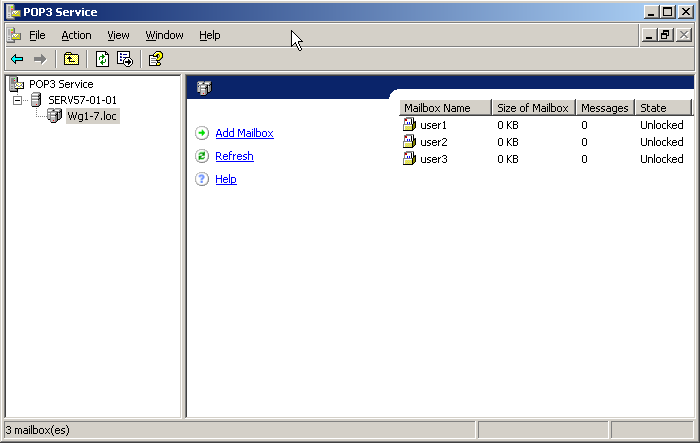
Task: Click the Help link in the task pane
Action: 226,179
